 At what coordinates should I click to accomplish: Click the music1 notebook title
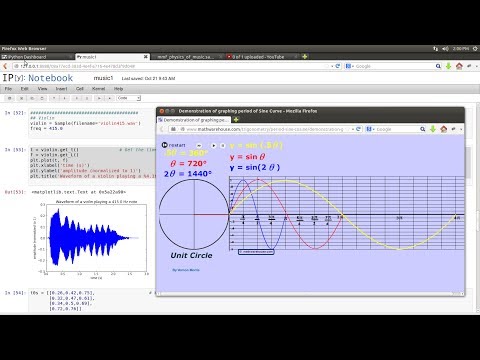click(103, 78)
